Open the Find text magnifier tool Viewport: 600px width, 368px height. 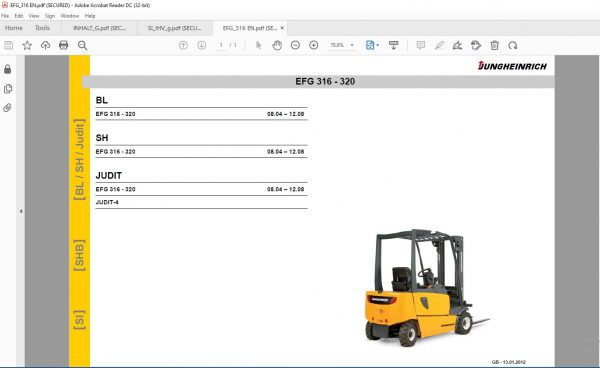[82, 46]
